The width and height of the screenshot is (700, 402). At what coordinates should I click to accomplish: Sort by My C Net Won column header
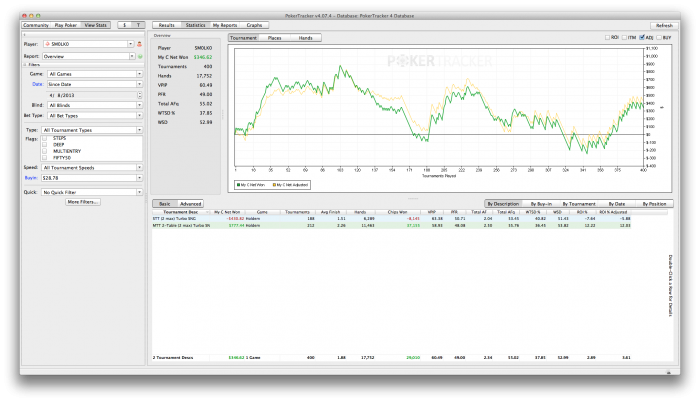coord(227,212)
